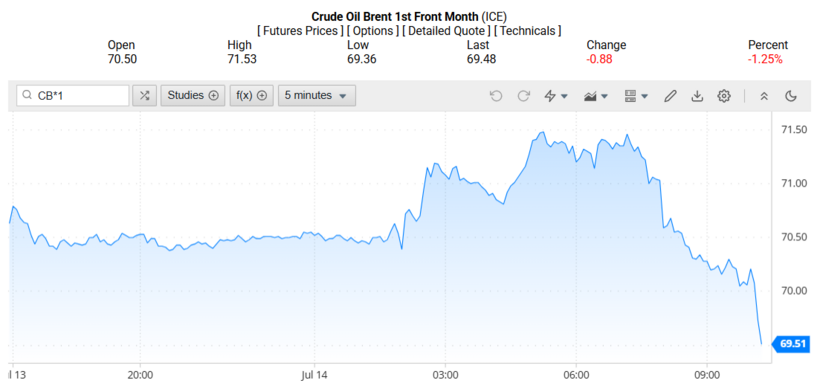Screen dimensions: 820x383
Task: Collapse toolbar with double chevron icon
Action: click(x=764, y=96)
